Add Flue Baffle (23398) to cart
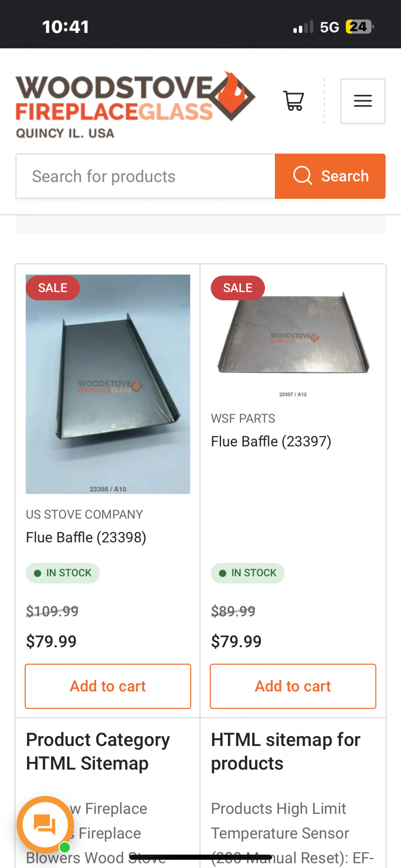Screen dimensions: 401x868 108,686
